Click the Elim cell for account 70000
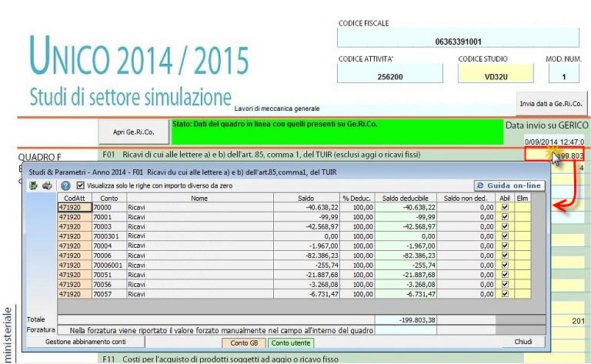 (523, 207)
